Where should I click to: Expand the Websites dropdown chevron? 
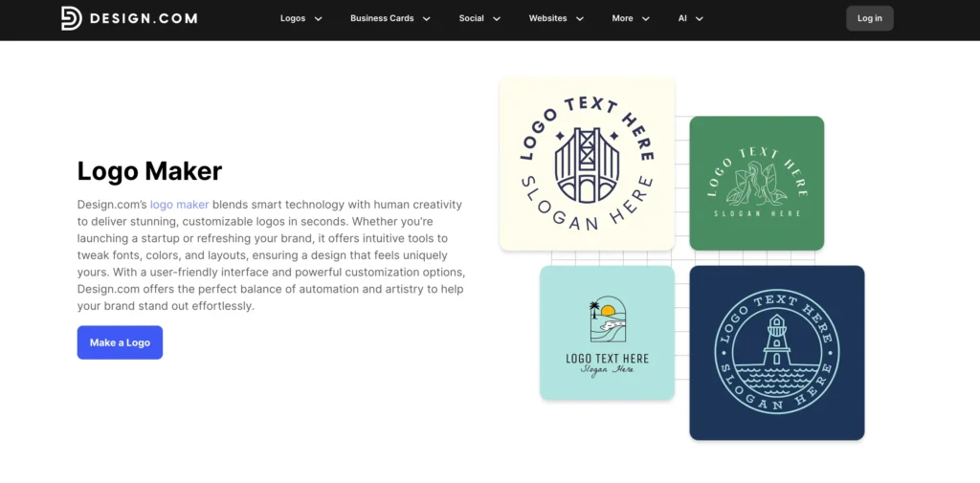580,19
